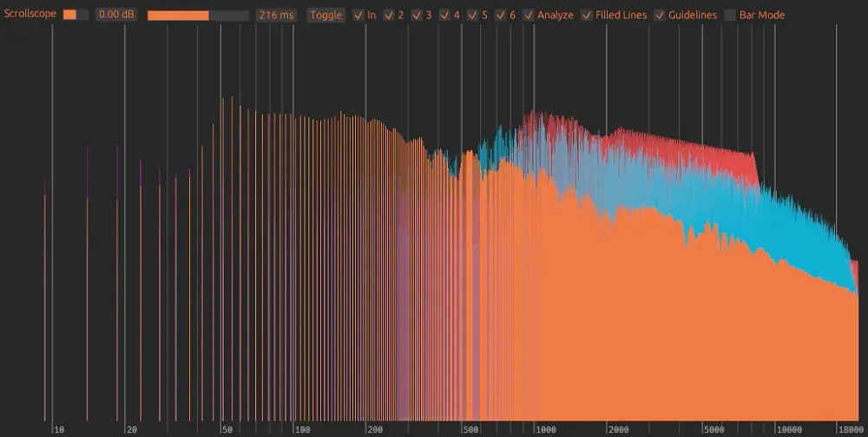The image size is (868, 437).
Task: Disable the Analyze checkbox
Action: point(529,15)
